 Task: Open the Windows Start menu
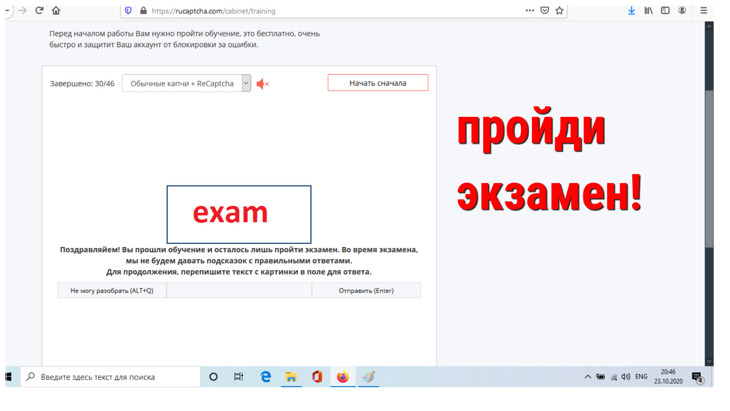click(9, 377)
